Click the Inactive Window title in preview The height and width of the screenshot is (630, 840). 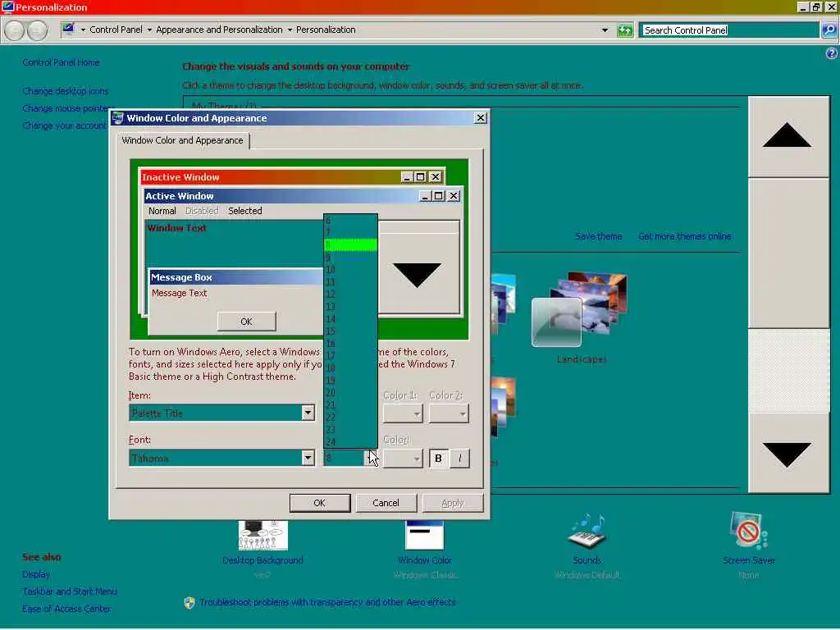(x=180, y=177)
